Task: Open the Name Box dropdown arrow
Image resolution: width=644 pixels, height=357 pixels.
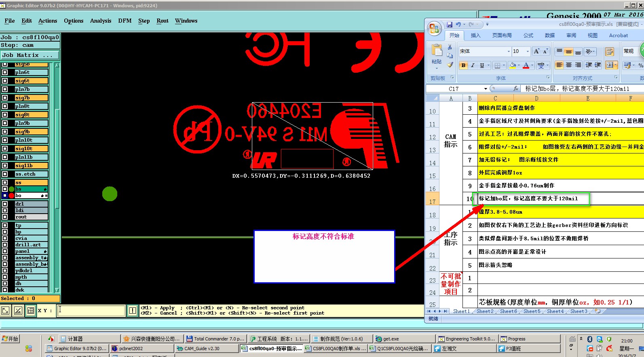Action: 486,89
